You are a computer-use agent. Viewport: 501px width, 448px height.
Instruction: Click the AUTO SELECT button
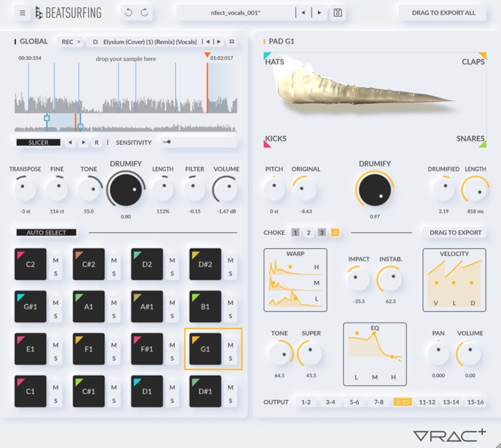(x=46, y=233)
